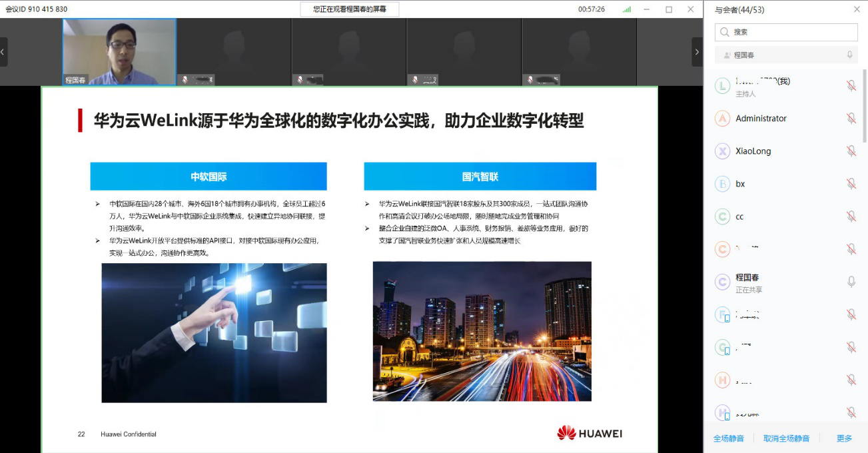Click the 您正在观看程国春的屏幕 banner

point(350,9)
